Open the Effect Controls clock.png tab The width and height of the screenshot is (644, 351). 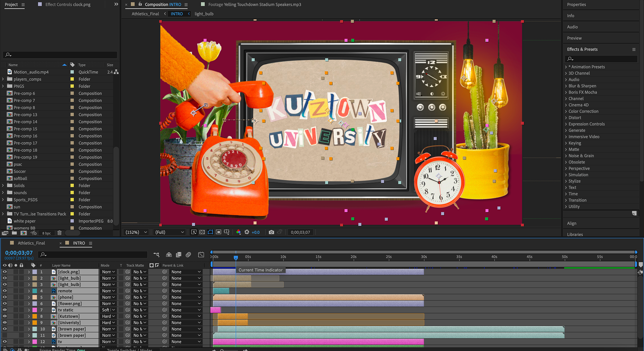click(68, 5)
